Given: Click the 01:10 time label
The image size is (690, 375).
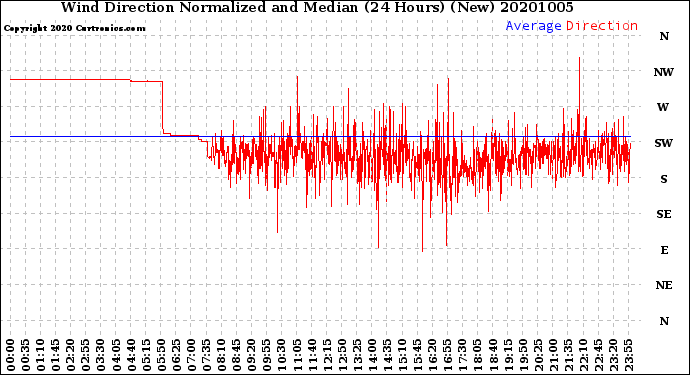Looking at the screenshot, I should point(40,355).
